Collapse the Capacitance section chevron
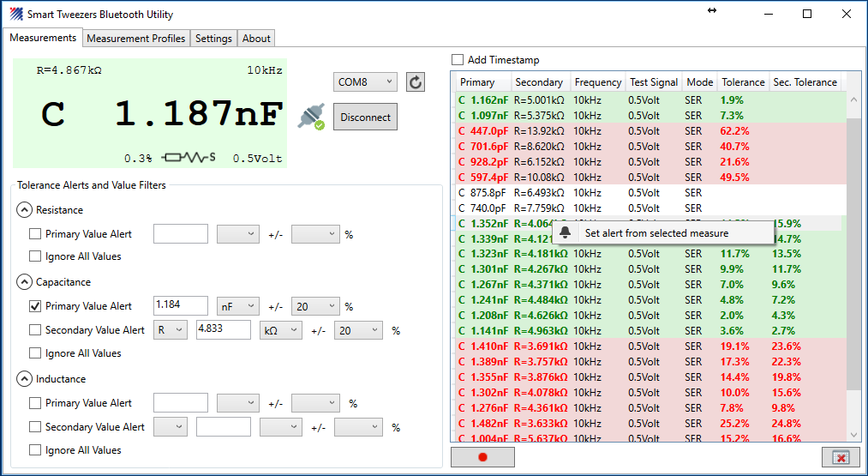The image size is (868, 476). click(24, 282)
